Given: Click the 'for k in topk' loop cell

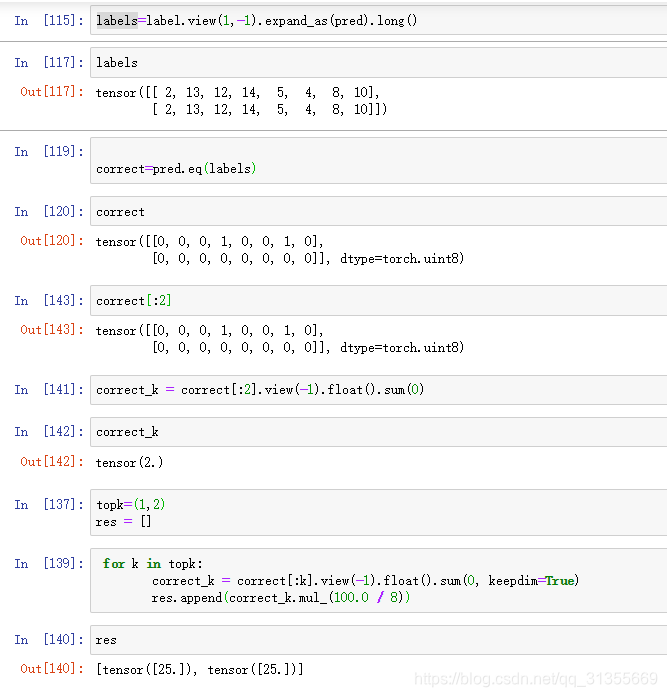Looking at the screenshot, I should point(379,581).
